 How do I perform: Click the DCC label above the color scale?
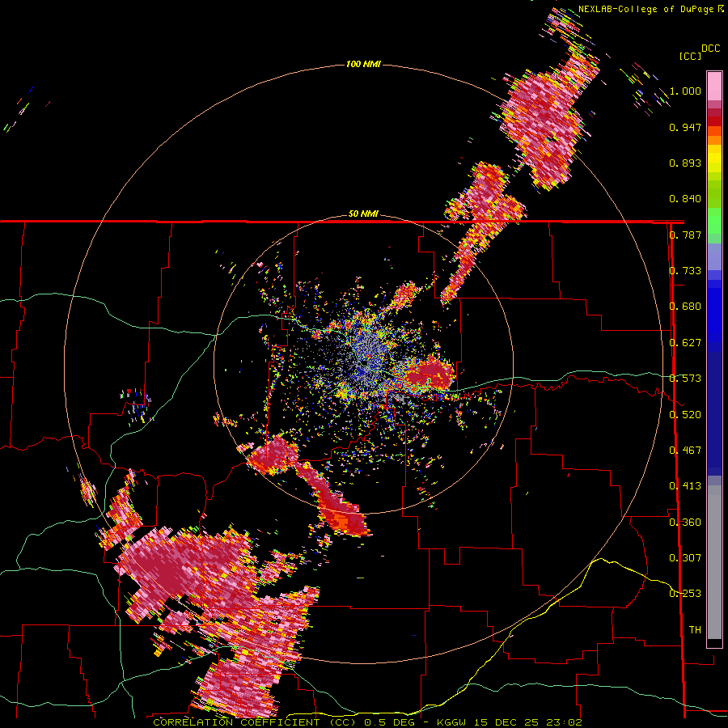pos(710,49)
